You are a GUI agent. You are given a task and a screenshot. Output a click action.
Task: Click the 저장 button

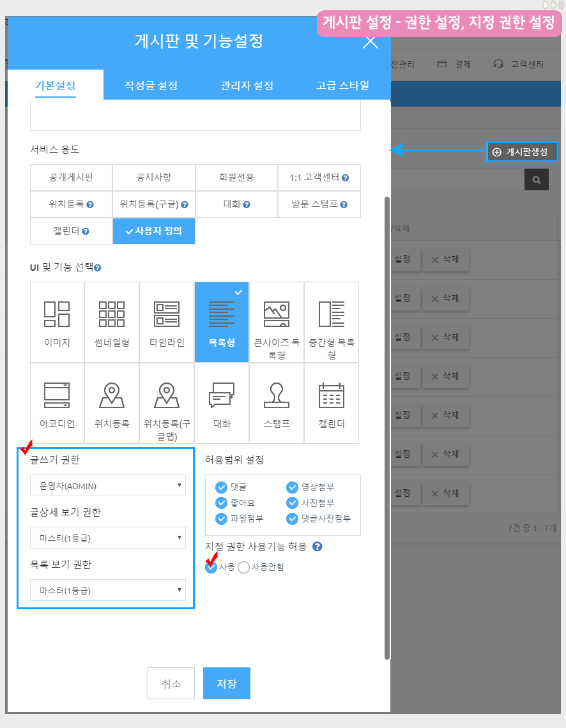[227, 684]
